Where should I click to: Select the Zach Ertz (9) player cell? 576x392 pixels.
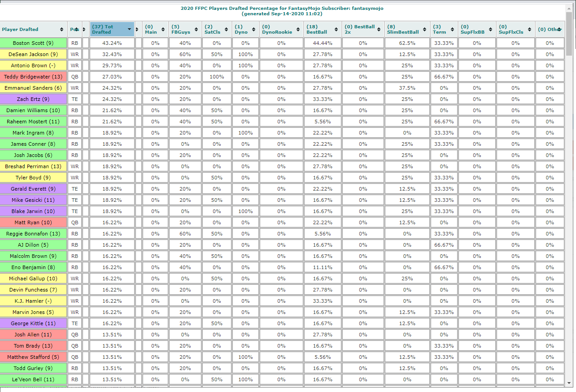click(33, 99)
